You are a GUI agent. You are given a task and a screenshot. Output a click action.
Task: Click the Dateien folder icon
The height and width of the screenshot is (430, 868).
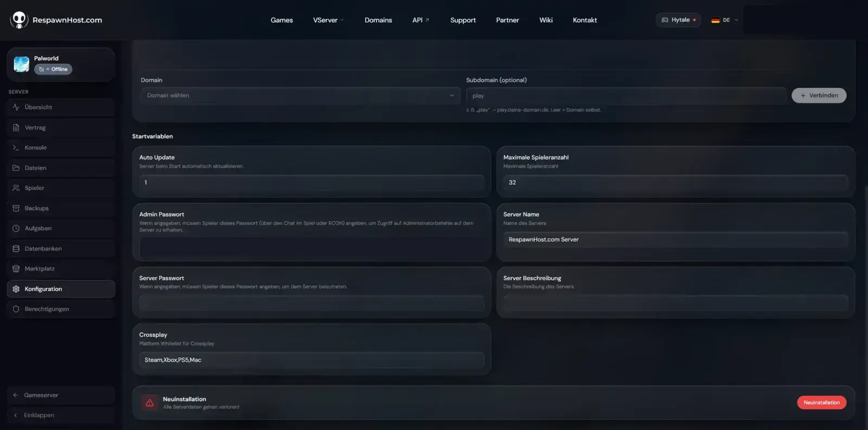(x=16, y=168)
